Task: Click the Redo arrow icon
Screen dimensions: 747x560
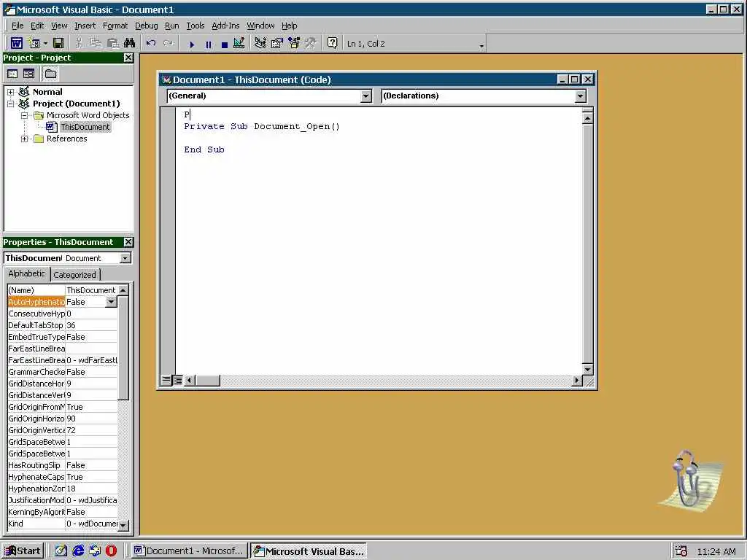Action: click(x=168, y=43)
